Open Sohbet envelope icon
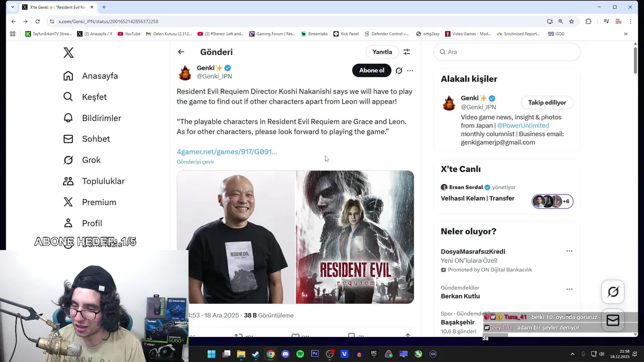Image resolution: width=644 pixels, height=362 pixels. 68,139
